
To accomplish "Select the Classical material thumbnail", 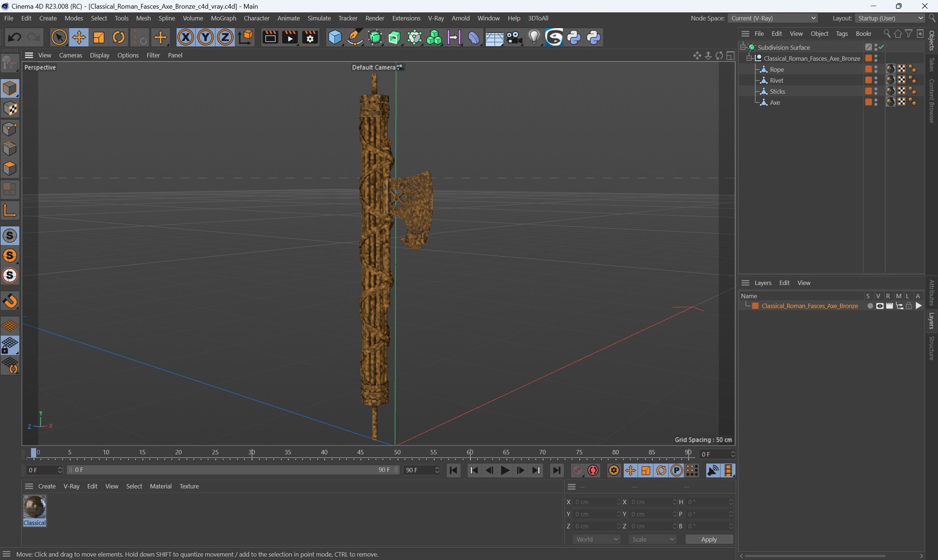I will [35, 507].
